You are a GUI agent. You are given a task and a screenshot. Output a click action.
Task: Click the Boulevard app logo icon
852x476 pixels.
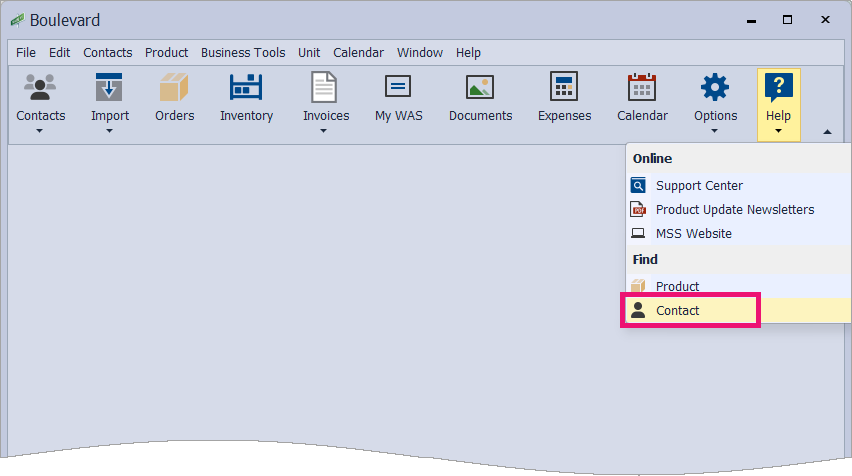point(17,21)
